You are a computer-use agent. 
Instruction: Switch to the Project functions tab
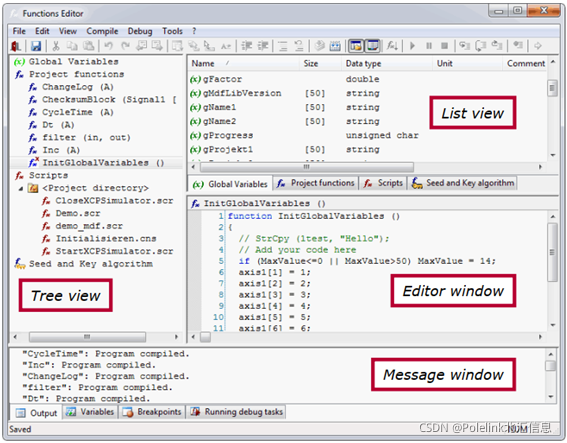click(x=316, y=183)
